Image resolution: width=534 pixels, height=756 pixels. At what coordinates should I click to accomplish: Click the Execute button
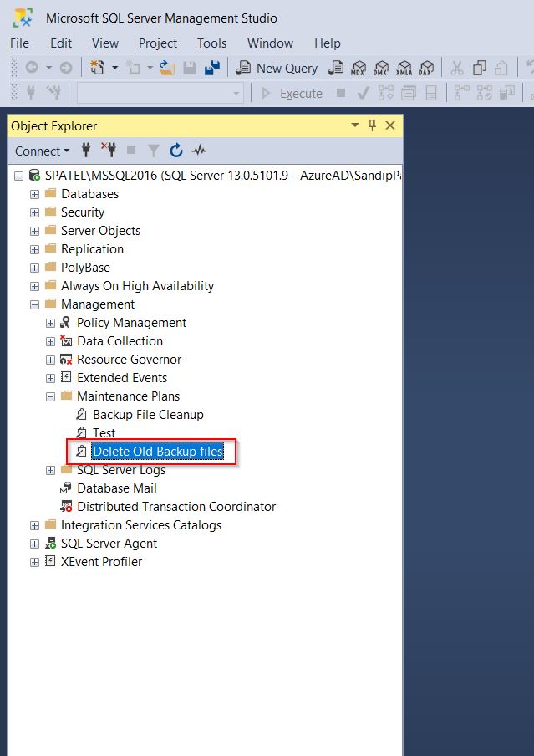(x=292, y=93)
